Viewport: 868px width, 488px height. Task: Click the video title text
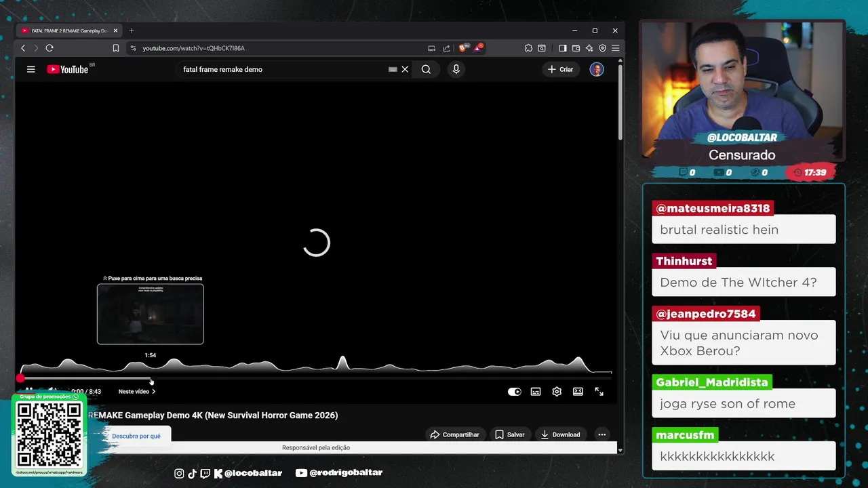point(213,415)
